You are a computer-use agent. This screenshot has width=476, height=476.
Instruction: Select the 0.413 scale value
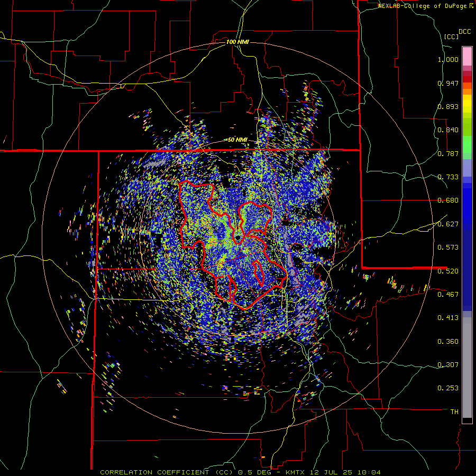448,318
